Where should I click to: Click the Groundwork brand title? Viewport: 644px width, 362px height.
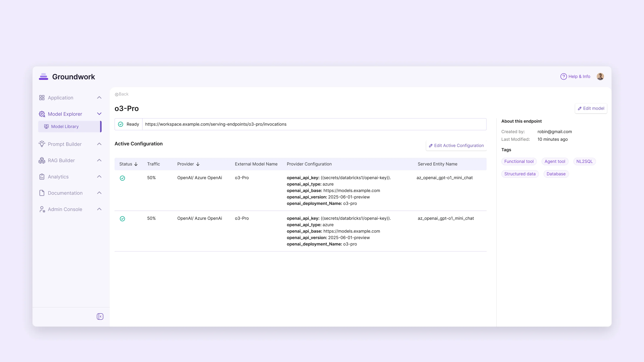point(73,77)
